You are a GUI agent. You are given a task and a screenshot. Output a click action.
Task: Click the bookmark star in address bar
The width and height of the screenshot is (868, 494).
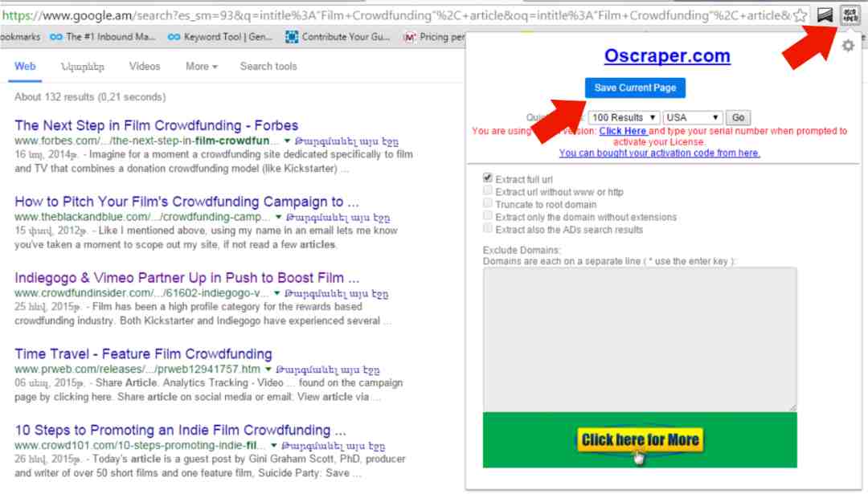click(x=800, y=15)
